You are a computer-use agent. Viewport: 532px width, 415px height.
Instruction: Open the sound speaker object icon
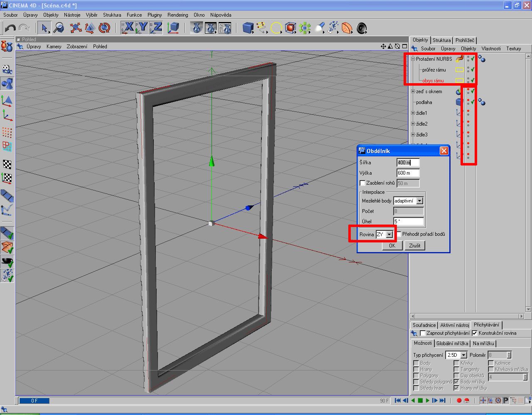[x=362, y=28]
